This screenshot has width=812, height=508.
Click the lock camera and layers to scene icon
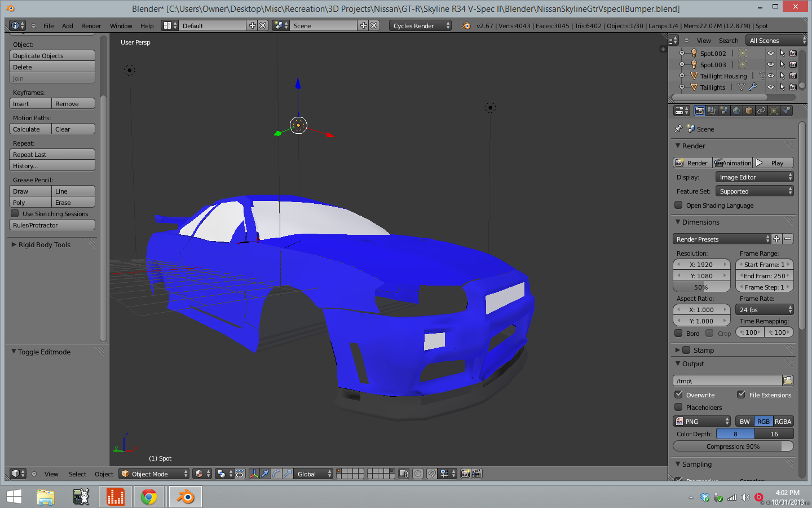click(x=403, y=474)
